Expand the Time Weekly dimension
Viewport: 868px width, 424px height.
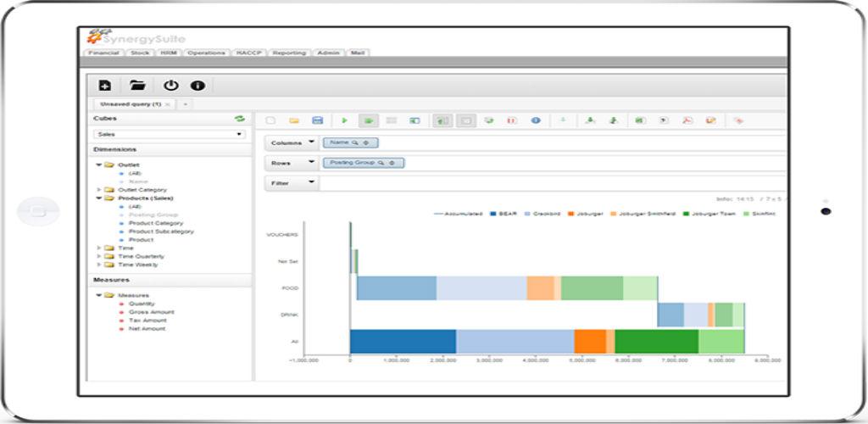pos(99,265)
